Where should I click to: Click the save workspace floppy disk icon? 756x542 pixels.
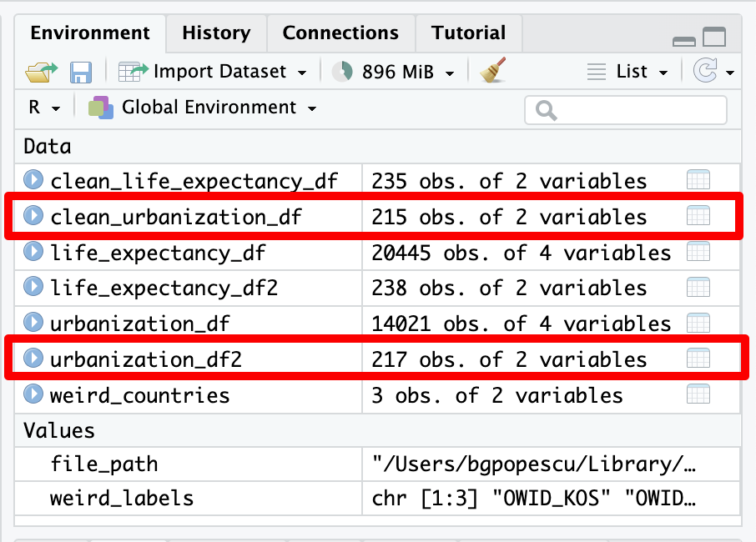pyautogui.click(x=80, y=73)
